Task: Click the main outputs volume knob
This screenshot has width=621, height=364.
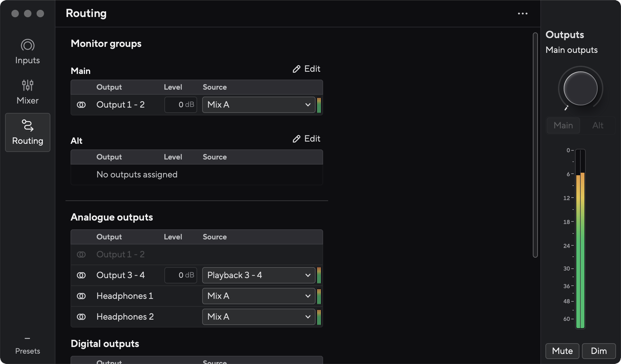Action: coord(580,88)
